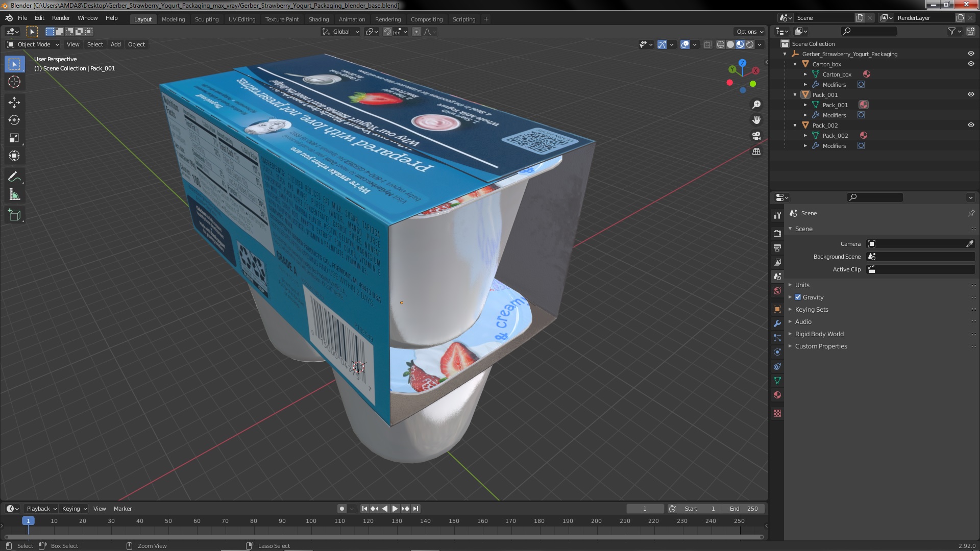Open the World properties tab

(x=777, y=291)
